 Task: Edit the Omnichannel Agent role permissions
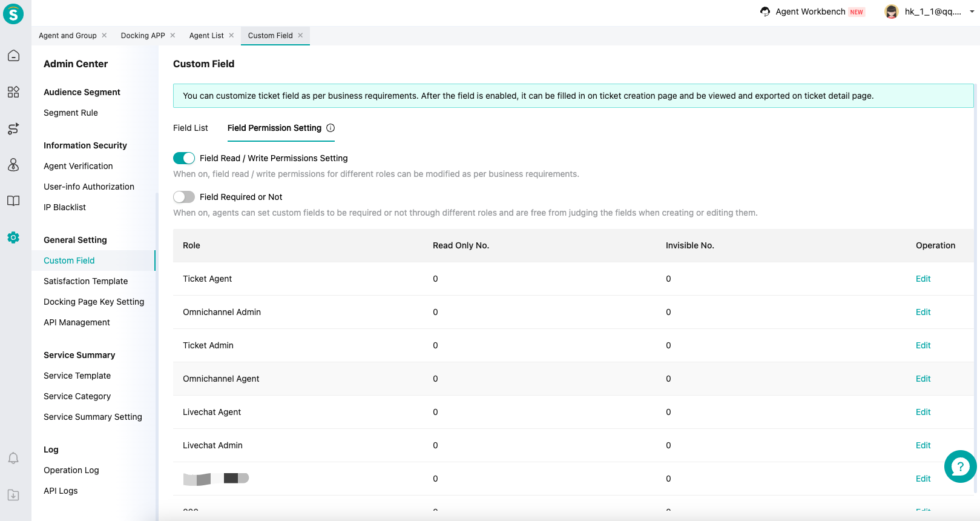(x=923, y=379)
